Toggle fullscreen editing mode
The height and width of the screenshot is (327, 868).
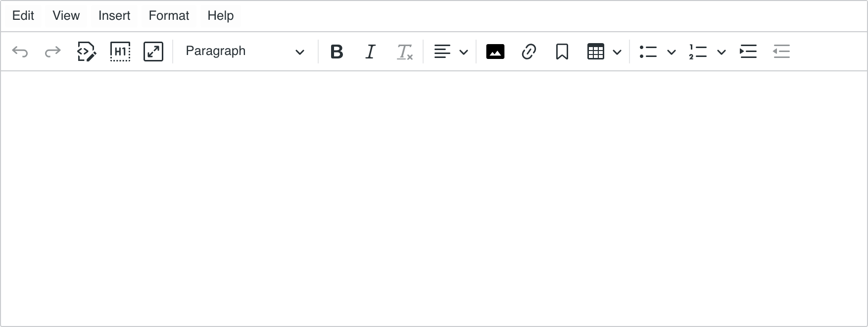point(153,51)
